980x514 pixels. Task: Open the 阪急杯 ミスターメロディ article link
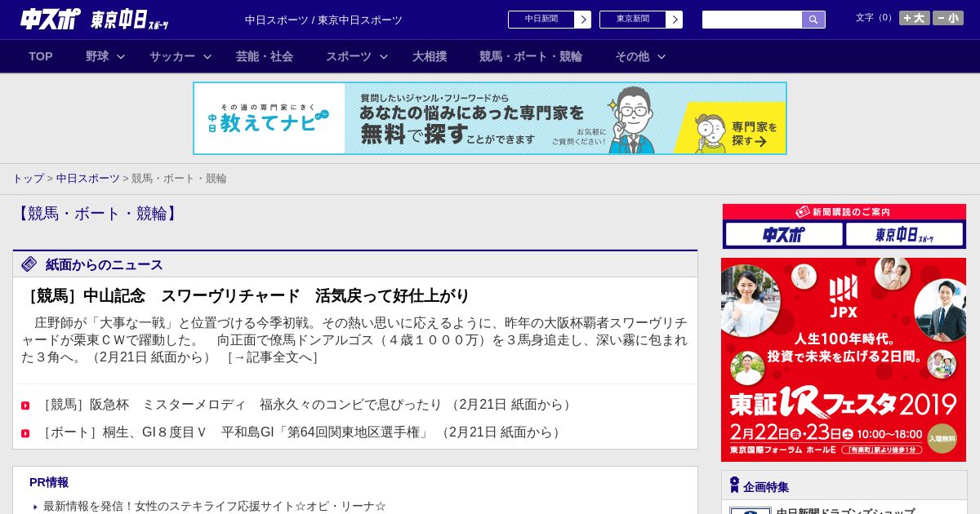coord(307,405)
